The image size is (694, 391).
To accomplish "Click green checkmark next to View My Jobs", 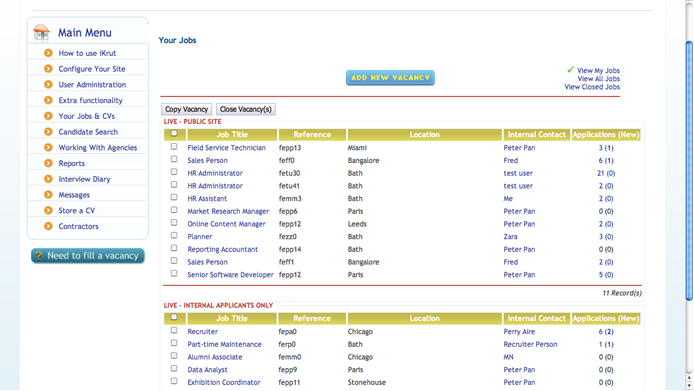I will pyautogui.click(x=571, y=70).
